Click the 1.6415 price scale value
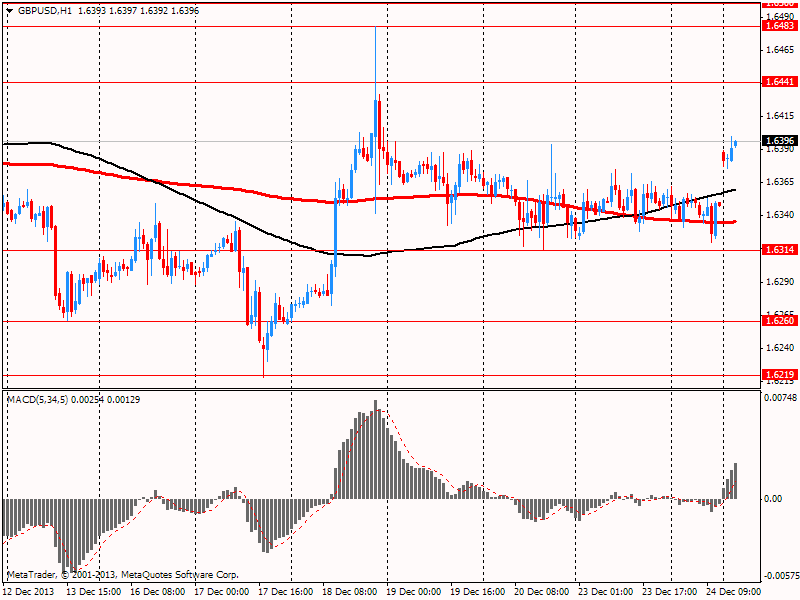This screenshot has width=800, height=600. coord(780,116)
